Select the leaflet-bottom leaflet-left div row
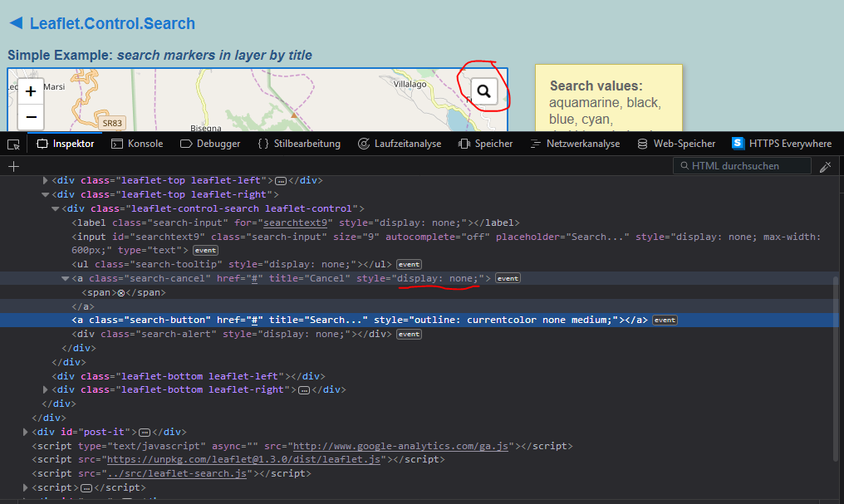 [x=189, y=376]
